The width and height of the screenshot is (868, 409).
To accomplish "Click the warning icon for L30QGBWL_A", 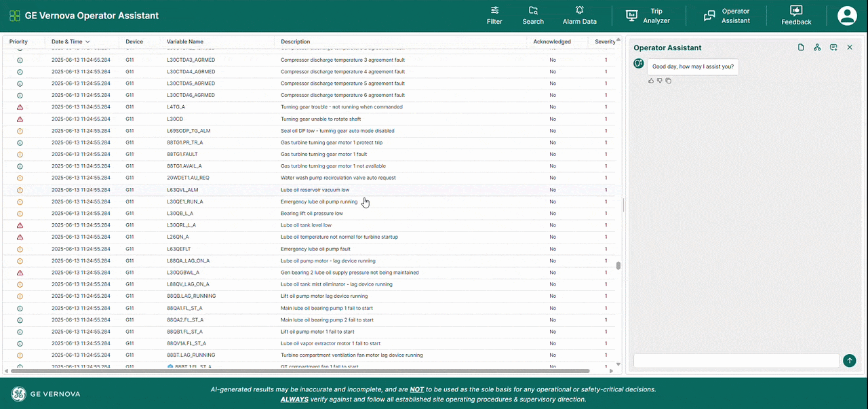I will coord(20,273).
